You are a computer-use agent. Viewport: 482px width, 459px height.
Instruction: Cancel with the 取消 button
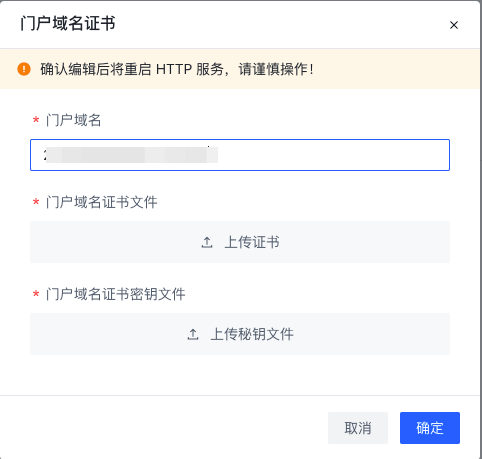point(358,428)
